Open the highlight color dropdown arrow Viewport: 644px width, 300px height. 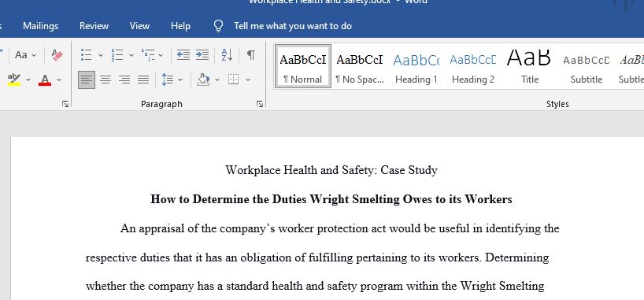28,80
